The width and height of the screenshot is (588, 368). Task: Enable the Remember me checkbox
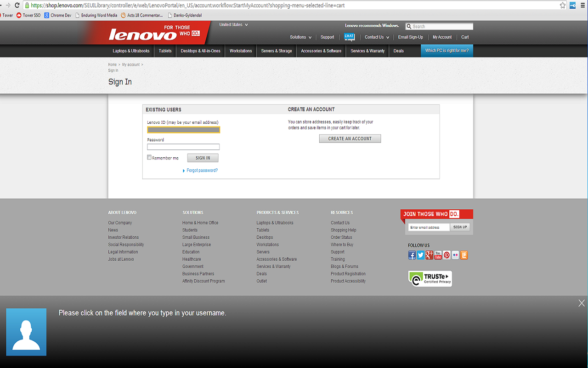click(149, 157)
